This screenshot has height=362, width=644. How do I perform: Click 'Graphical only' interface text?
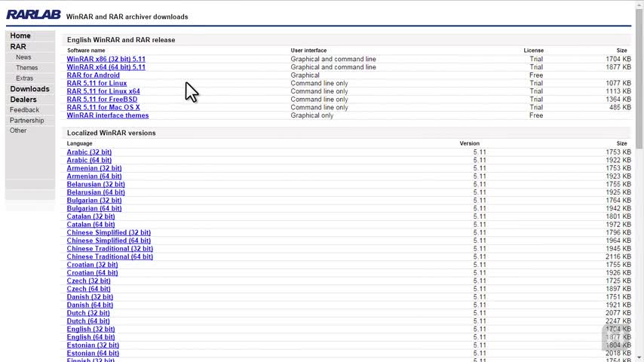coord(312,115)
